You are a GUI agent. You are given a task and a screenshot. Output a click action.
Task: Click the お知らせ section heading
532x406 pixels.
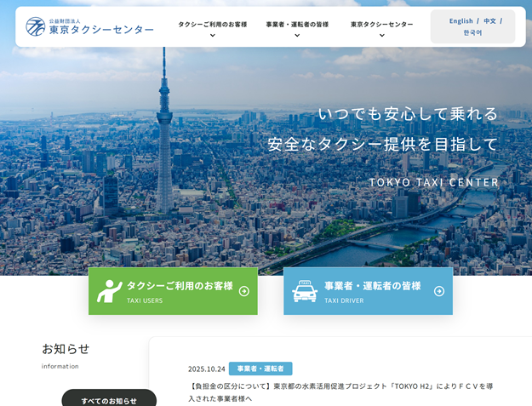pos(66,349)
